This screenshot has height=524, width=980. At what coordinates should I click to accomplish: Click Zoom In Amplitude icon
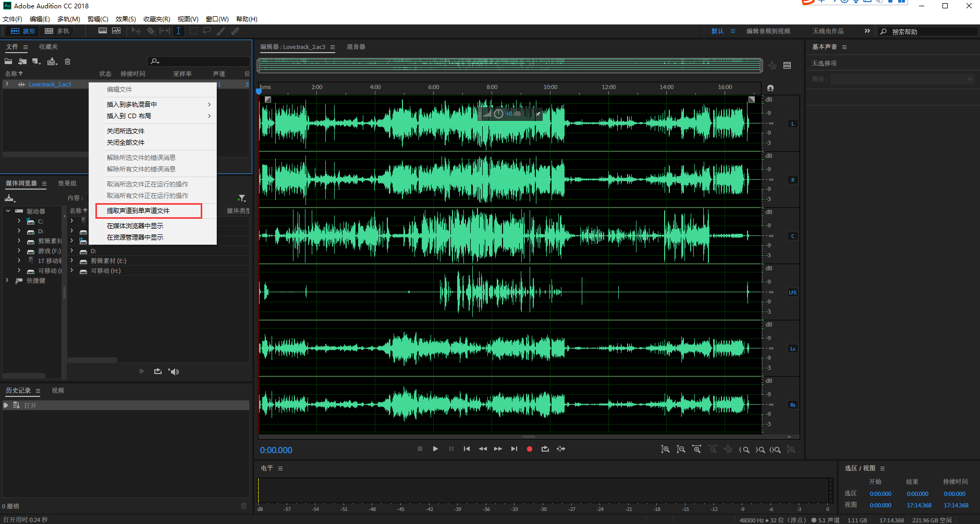click(x=665, y=450)
